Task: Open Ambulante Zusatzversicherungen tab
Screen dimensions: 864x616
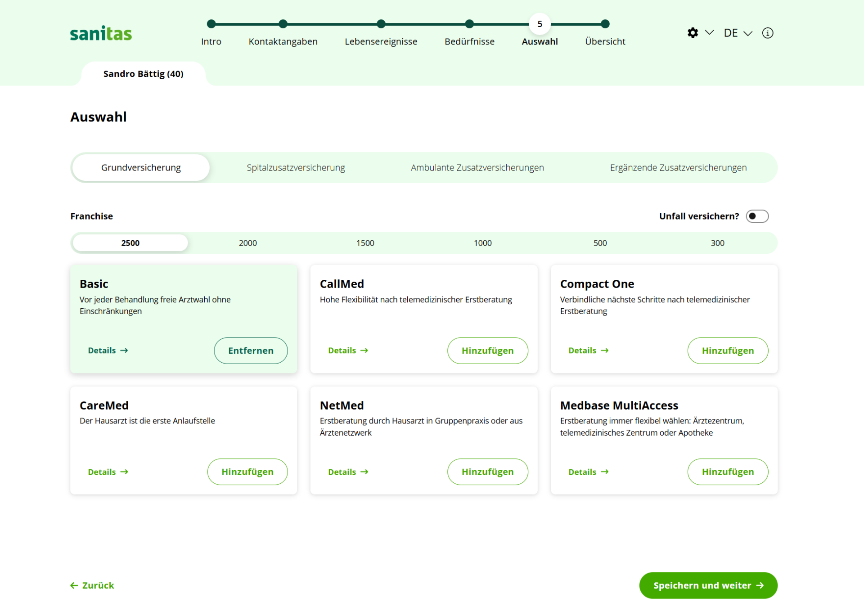Action: click(x=477, y=167)
